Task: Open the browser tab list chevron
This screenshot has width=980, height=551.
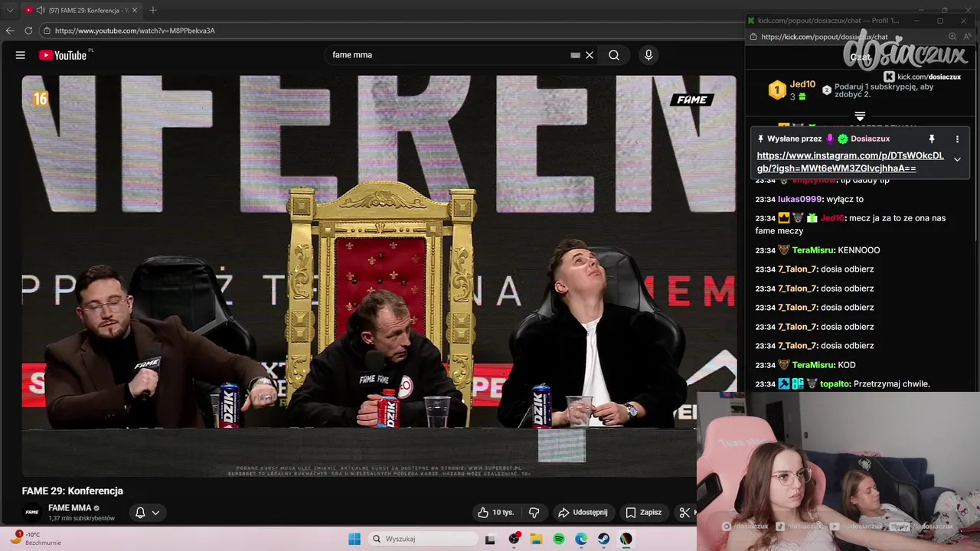Action: [9, 10]
